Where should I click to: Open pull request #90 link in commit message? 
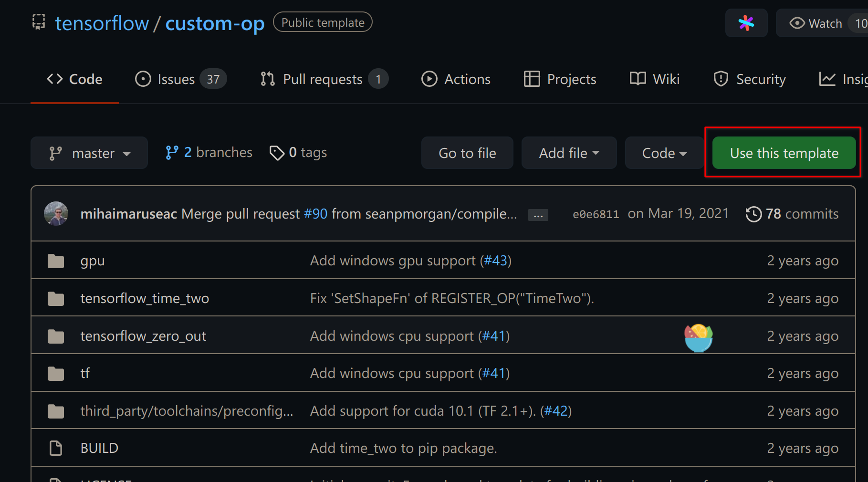pos(315,214)
